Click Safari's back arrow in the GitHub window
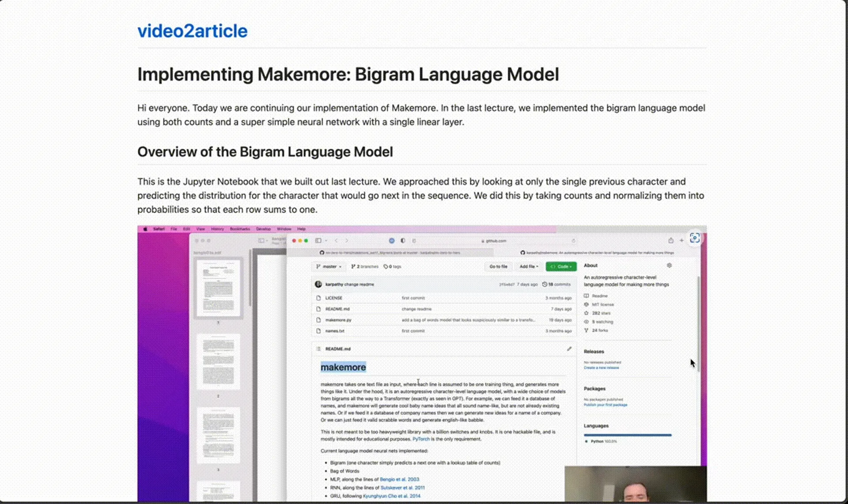Viewport: 848px width, 504px height. coord(336,241)
